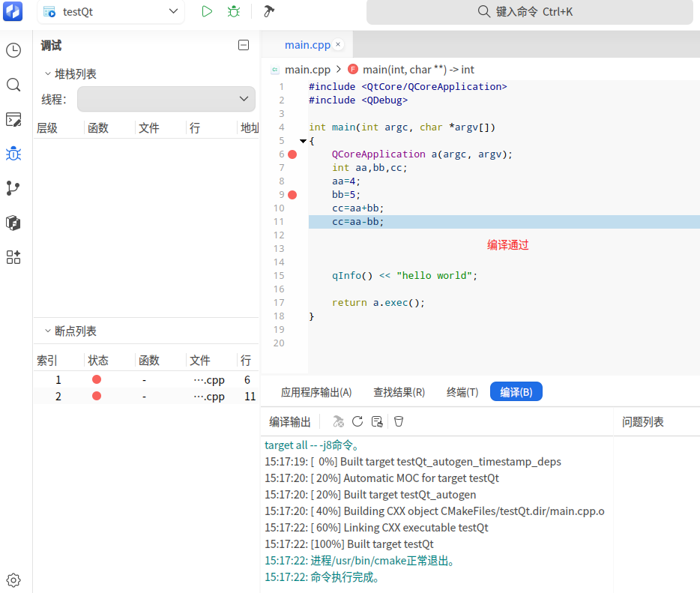The height and width of the screenshot is (593, 700).
Task: Switch to 应用程序输出(A) tab
Action: tap(316, 392)
